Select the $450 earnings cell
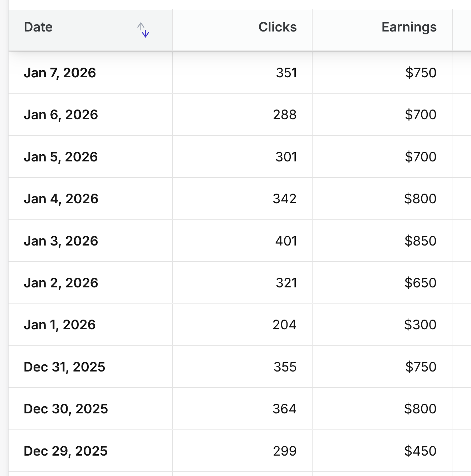Image resolution: width=471 pixels, height=476 pixels. [x=420, y=451]
